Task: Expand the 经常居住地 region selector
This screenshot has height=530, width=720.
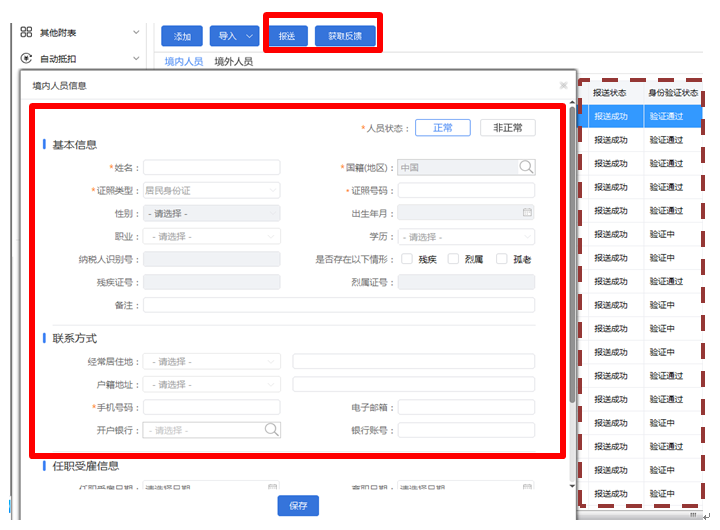Action: pos(211,361)
